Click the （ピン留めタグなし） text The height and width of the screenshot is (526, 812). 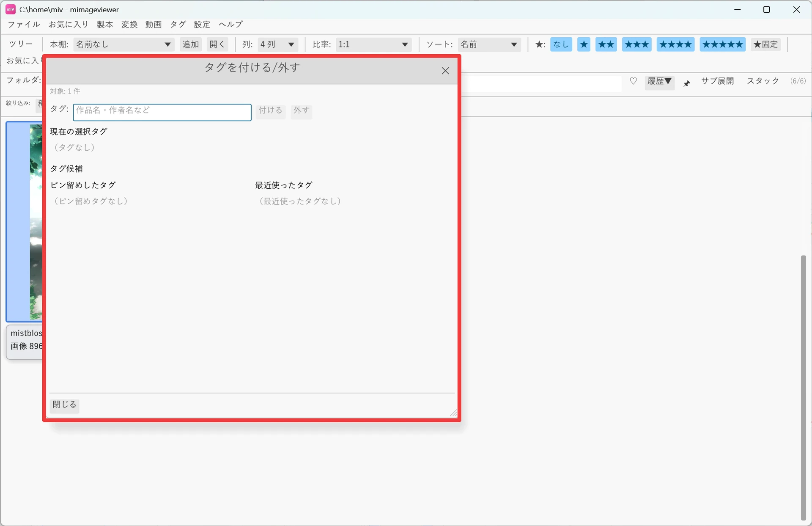click(x=91, y=201)
